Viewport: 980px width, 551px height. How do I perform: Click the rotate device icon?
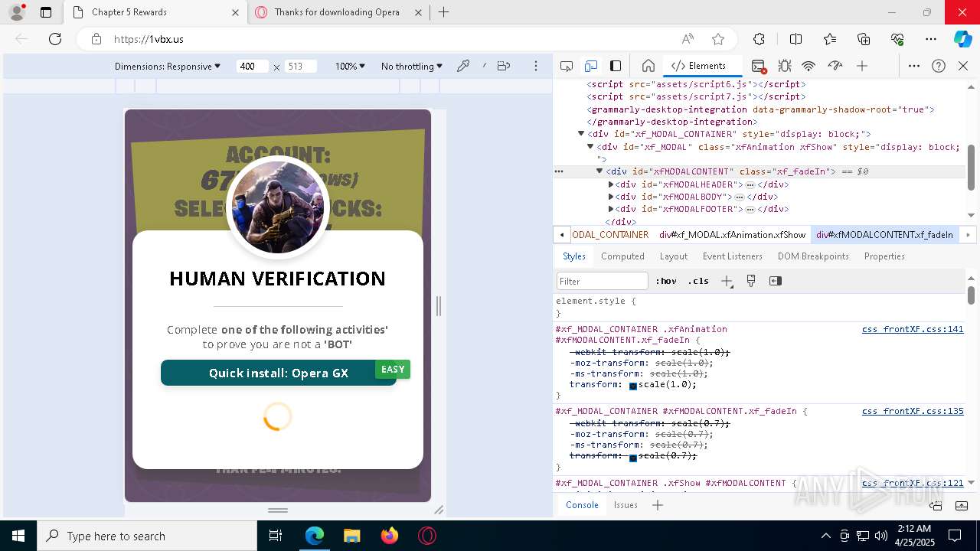coord(504,66)
